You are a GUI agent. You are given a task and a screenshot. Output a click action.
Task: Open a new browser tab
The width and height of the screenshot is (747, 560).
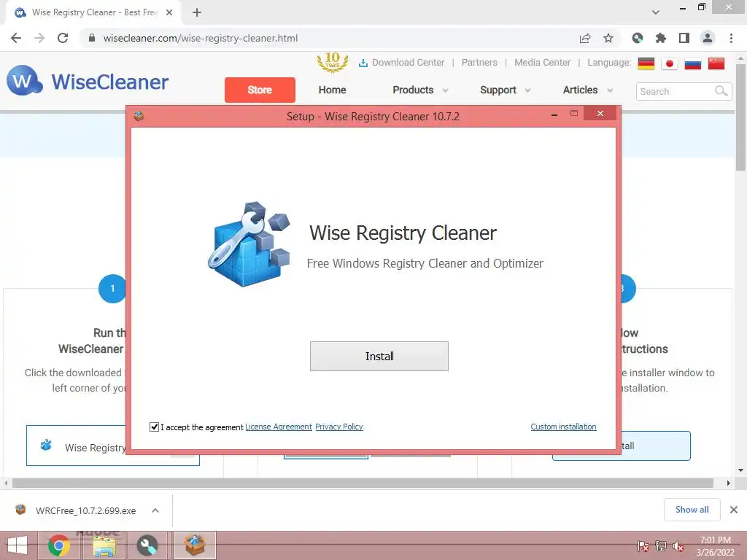click(x=197, y=12)
